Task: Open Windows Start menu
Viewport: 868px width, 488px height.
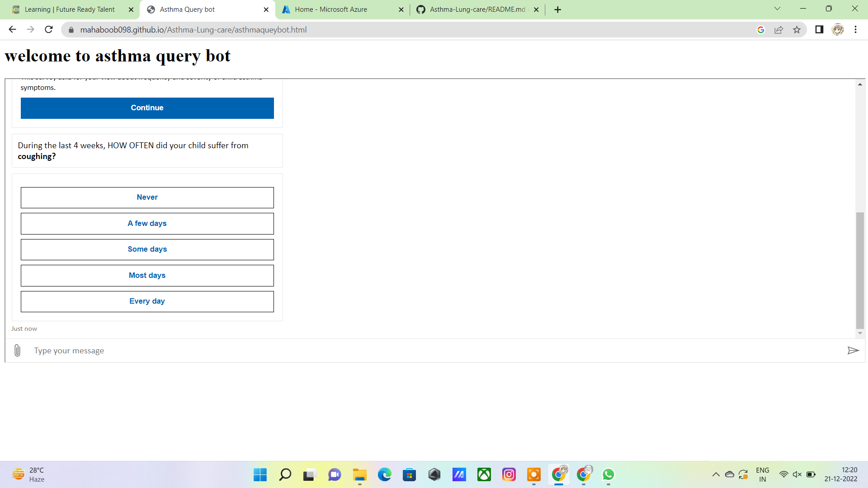Action: tap(260, 474)
